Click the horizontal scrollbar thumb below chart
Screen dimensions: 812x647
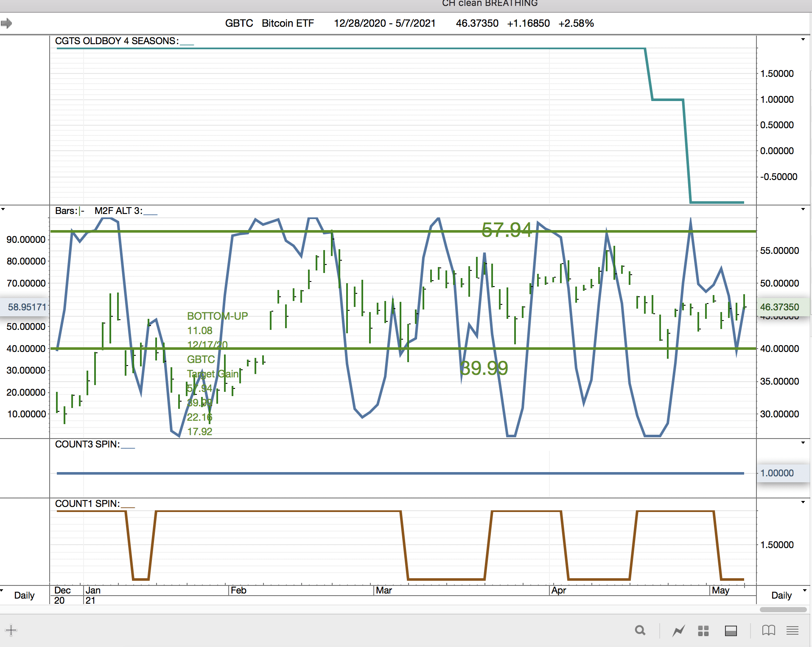pos(783,610)
